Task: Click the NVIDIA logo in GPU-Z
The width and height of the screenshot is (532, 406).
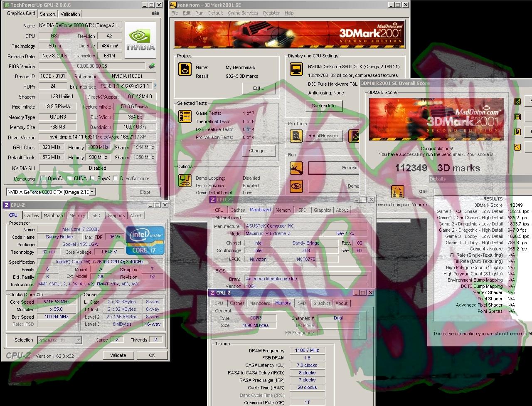Action: 140,40
